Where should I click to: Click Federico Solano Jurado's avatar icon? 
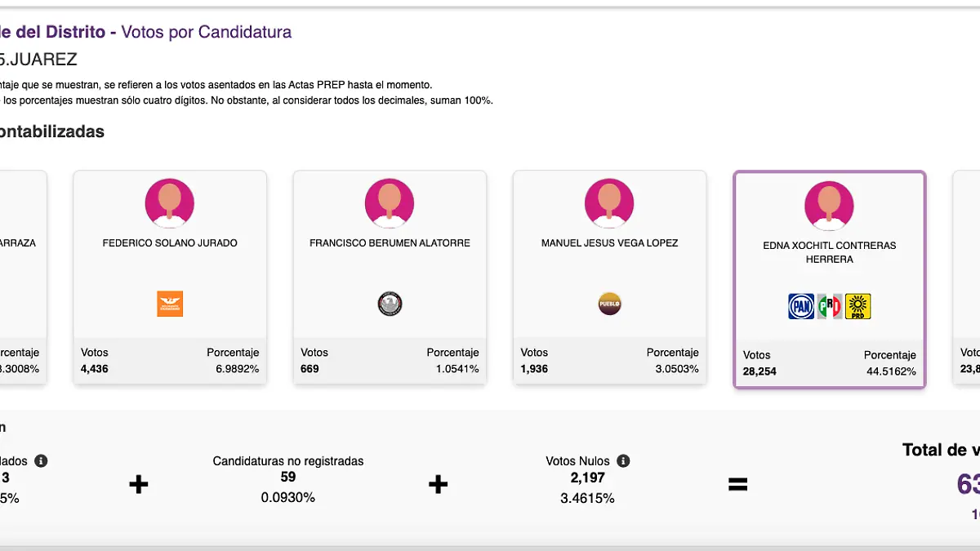click(170, 202)
